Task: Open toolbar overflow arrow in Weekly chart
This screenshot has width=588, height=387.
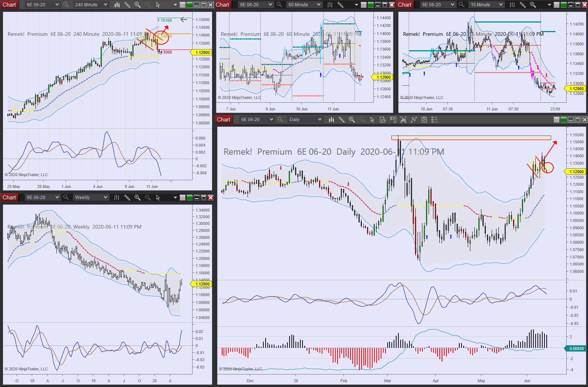Action: 175,198
